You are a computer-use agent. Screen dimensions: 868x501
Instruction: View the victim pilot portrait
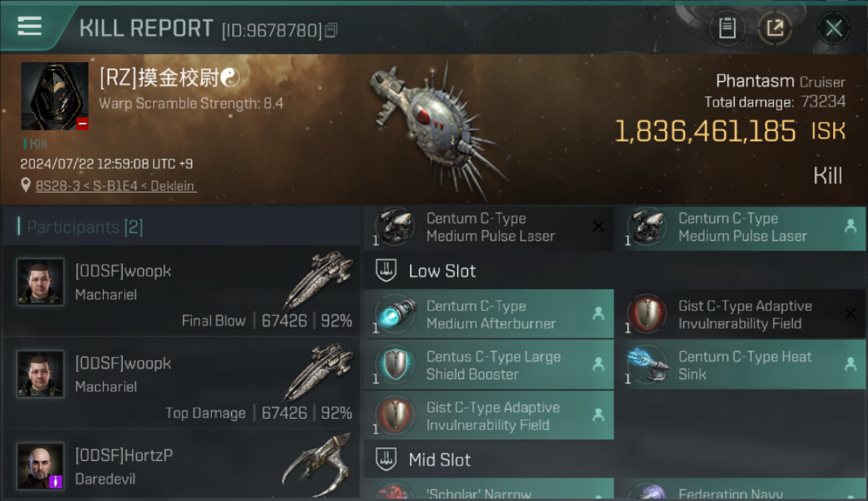[x=55, y=96]
